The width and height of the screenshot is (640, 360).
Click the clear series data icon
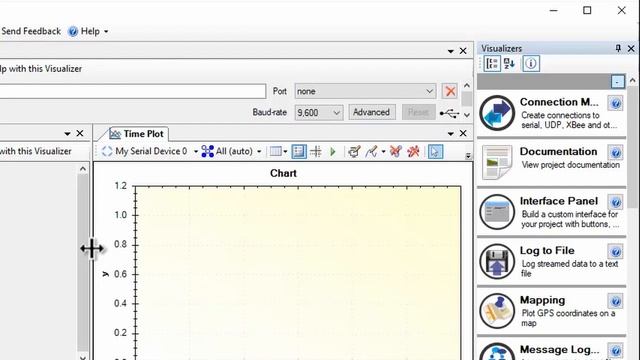(x=396, y=152)
